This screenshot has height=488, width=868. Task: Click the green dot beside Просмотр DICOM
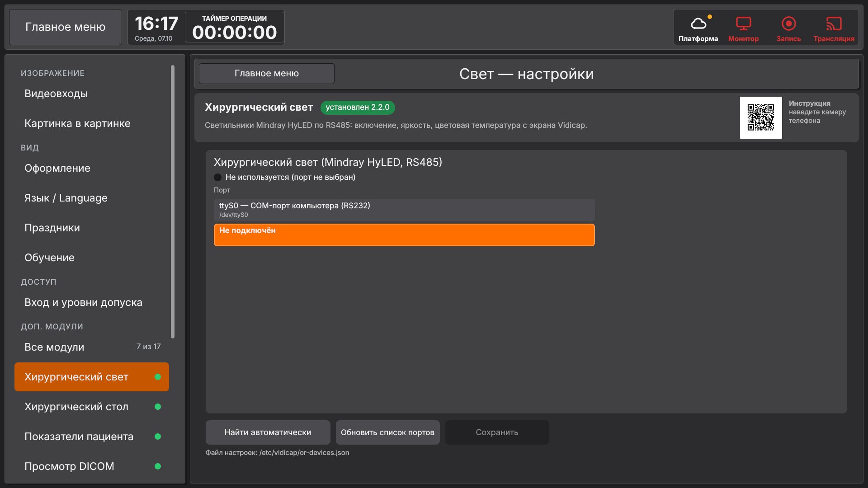pyautogui.click(x=158, y=466)
